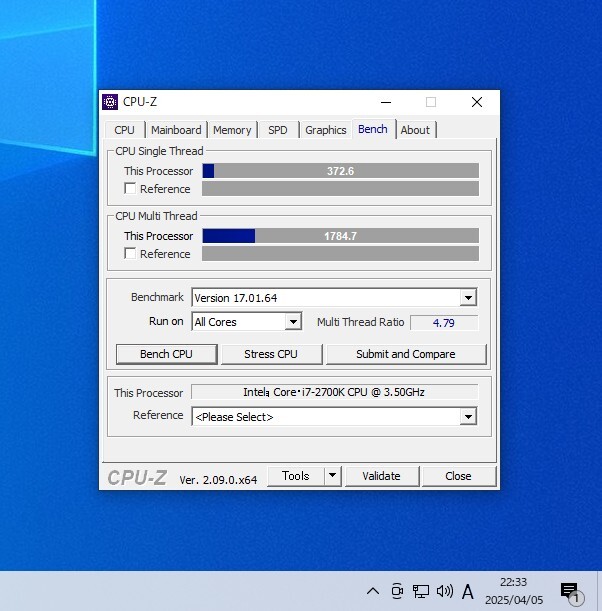Open the Memory tab
The width and height of the screenshot is (602, 611).
(x=232, y=130)
